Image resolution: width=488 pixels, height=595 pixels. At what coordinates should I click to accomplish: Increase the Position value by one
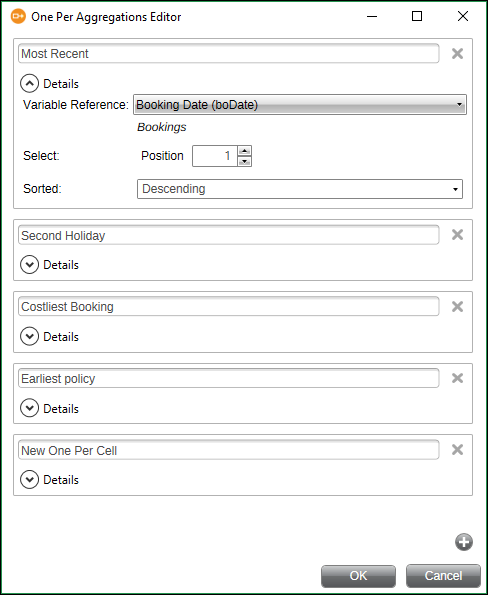point(244,151)
